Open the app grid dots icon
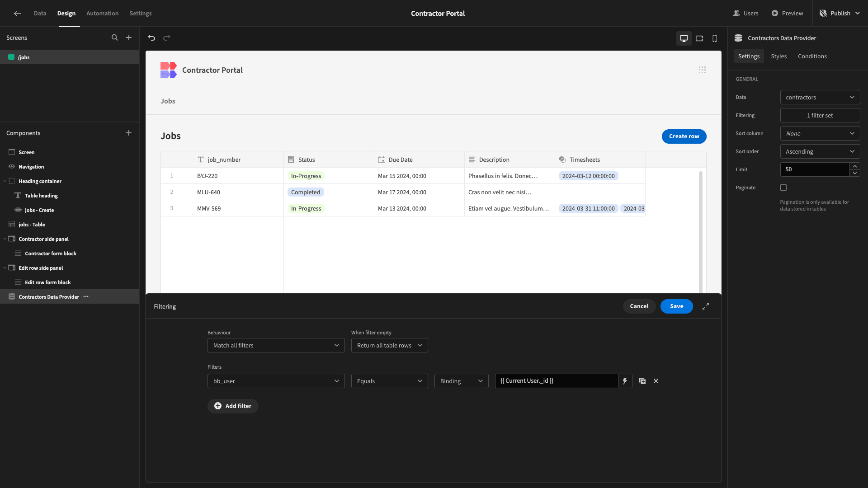 pyautogui.click(x=702, y=70)
